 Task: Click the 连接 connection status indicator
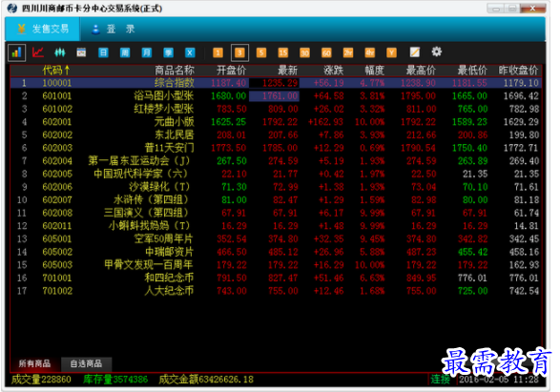(440, 380)
